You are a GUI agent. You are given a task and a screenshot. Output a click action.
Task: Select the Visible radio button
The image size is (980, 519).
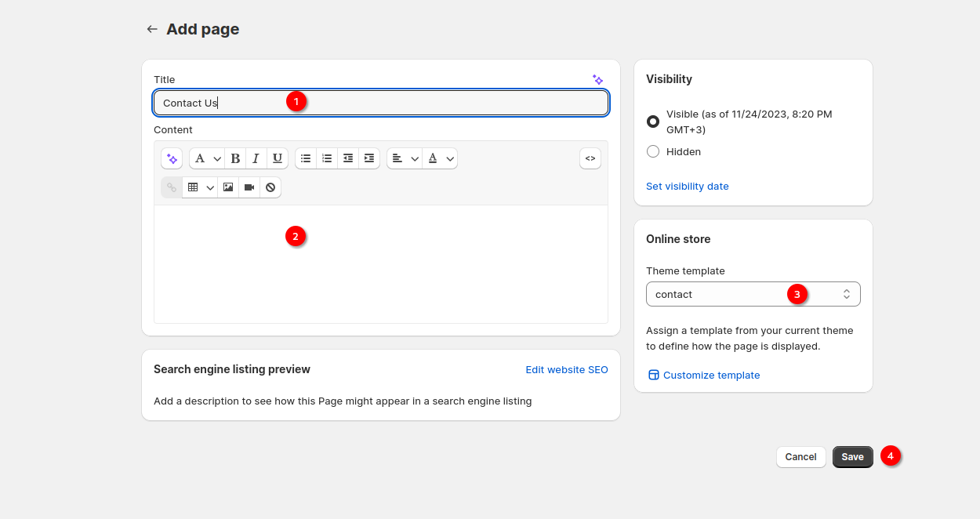(653, 122)
